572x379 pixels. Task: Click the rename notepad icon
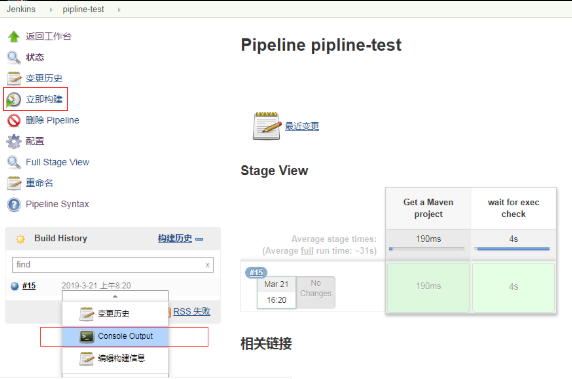(14, 183)
